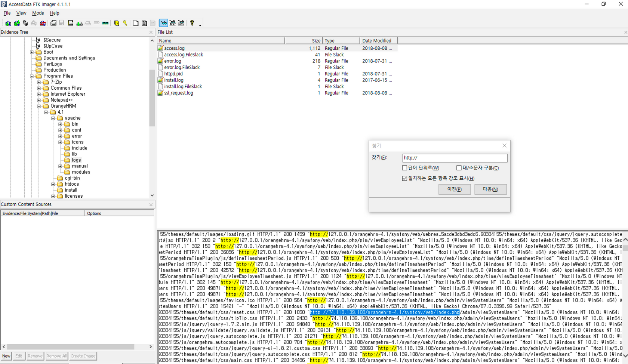Collapse the apache folder node
Screen dimensions: 628x364
click(53, 118)
